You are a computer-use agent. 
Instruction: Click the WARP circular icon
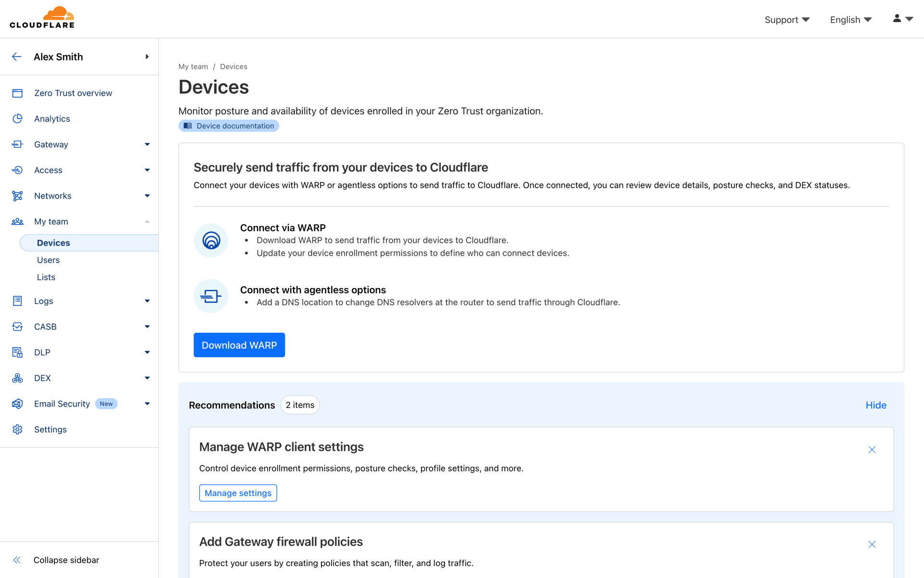[211, 240]
